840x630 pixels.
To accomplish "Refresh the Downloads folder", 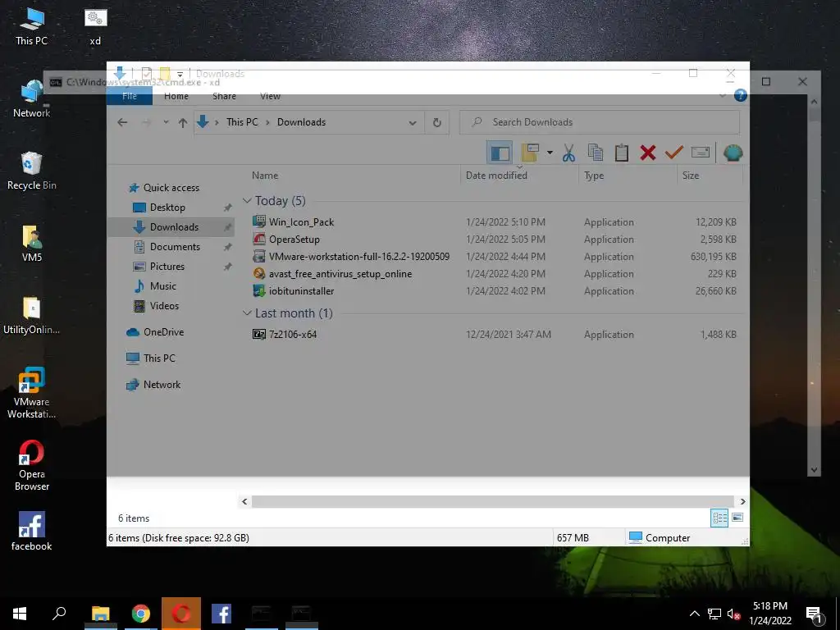I will click(x=437, y=123).
